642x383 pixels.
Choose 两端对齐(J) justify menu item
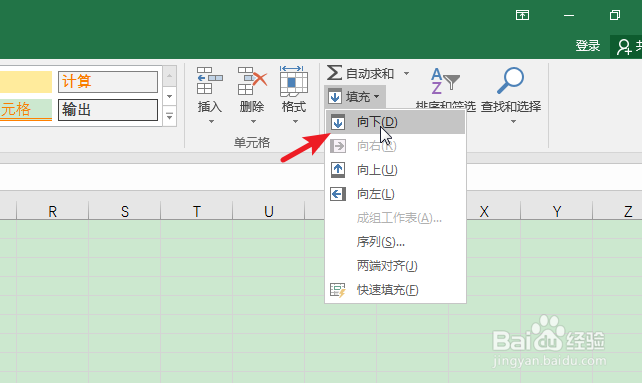[x=395, y=266]
